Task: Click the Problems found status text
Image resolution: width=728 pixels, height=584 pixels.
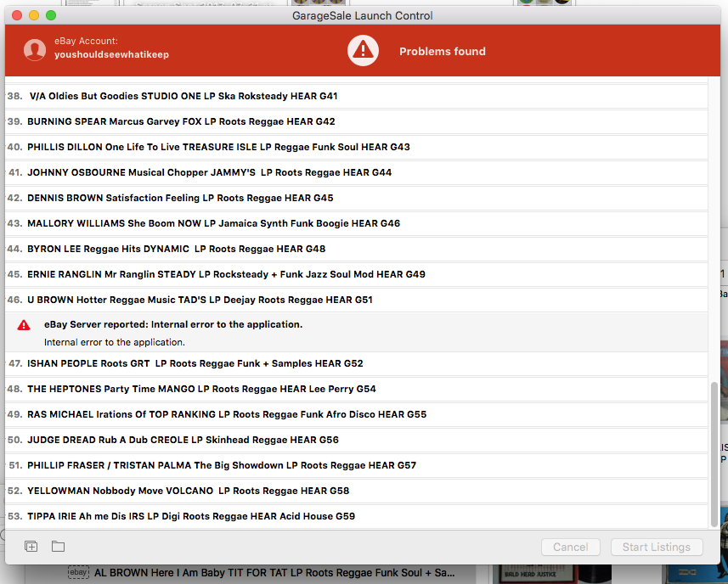Action: (443, 52)
